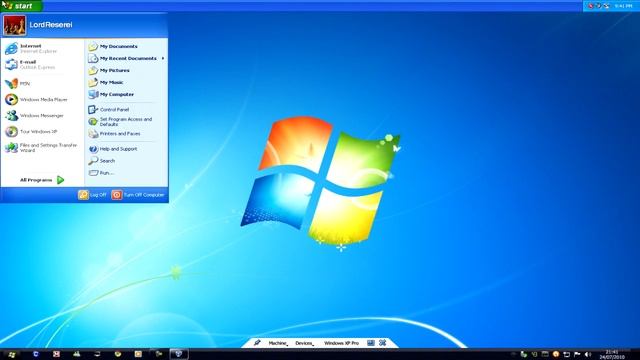Click the LordReserel user picture

pyautogui.click(x=15, y=25)
